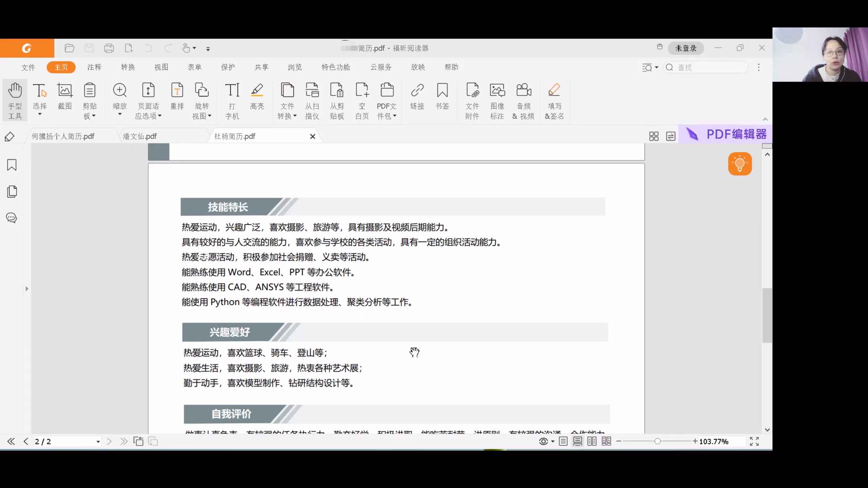Toggle continuous page view mode
This screenshot has width=868, height=488.
(577, 441)
